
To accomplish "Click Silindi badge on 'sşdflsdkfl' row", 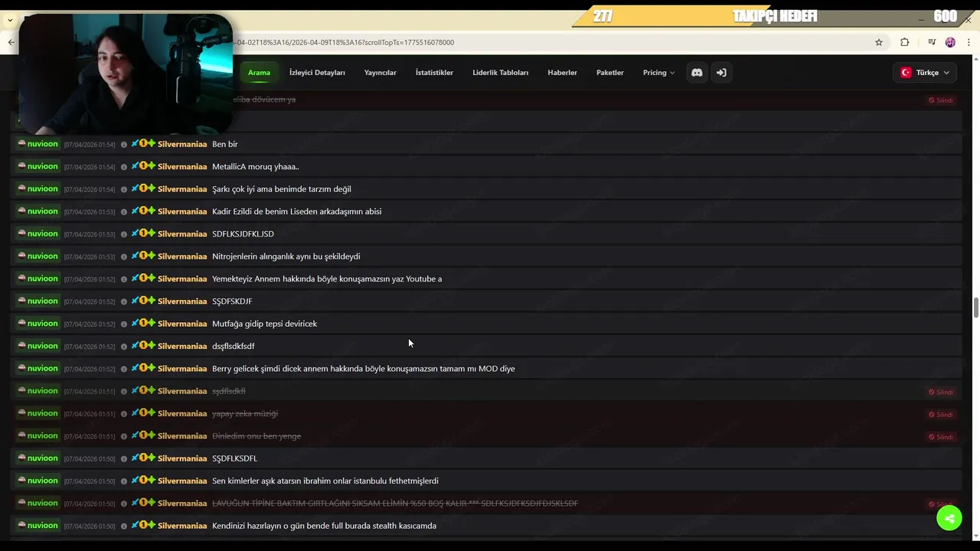I will coord(941,392).
